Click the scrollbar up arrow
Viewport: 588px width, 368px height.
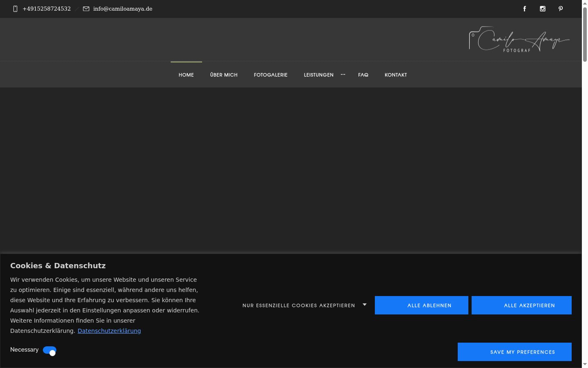tap(585, 3)
